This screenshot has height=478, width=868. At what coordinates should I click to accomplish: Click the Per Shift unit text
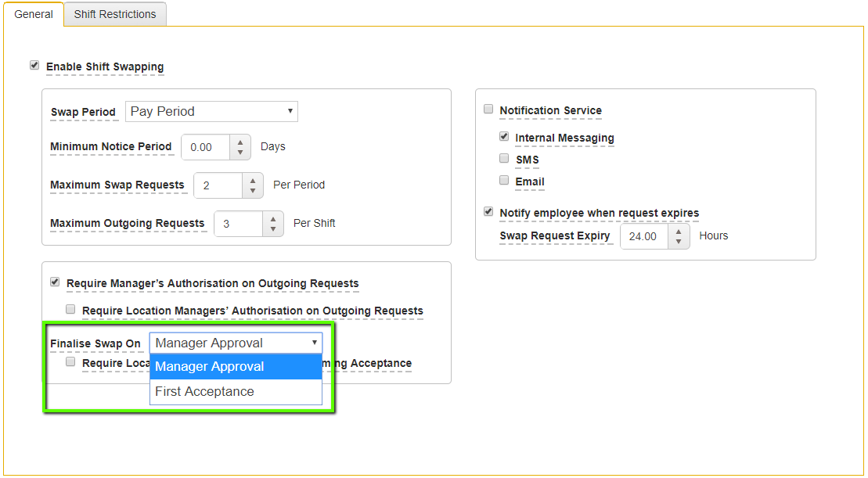tap(315, 224)
